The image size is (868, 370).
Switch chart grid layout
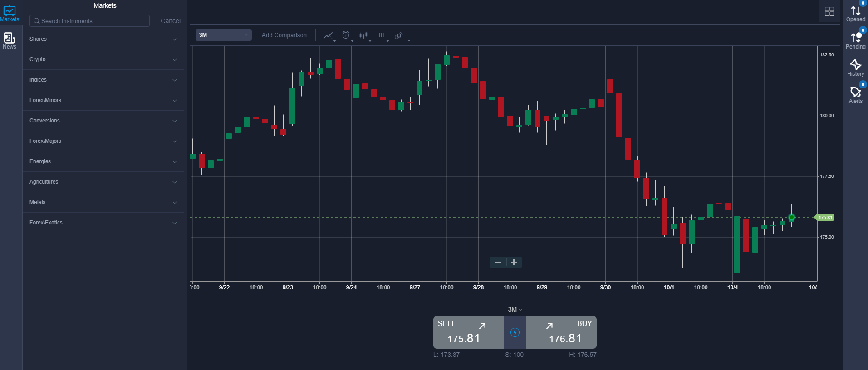[829, 11]
